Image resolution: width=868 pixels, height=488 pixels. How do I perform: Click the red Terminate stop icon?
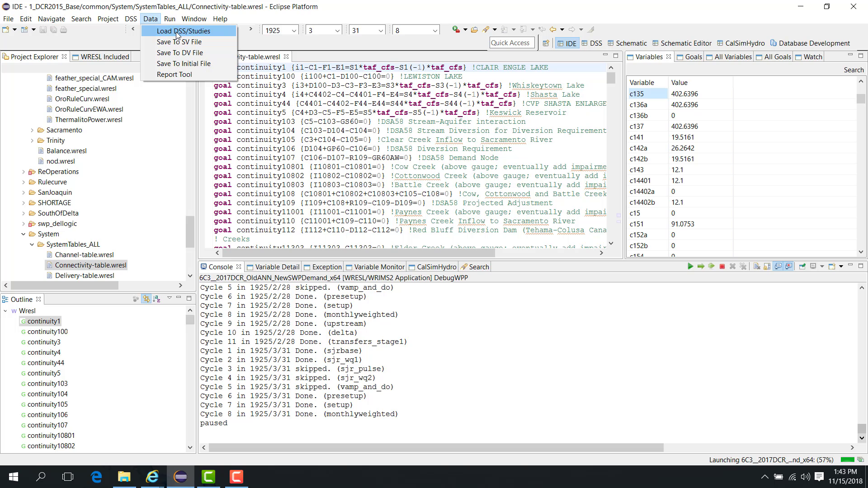722,267
